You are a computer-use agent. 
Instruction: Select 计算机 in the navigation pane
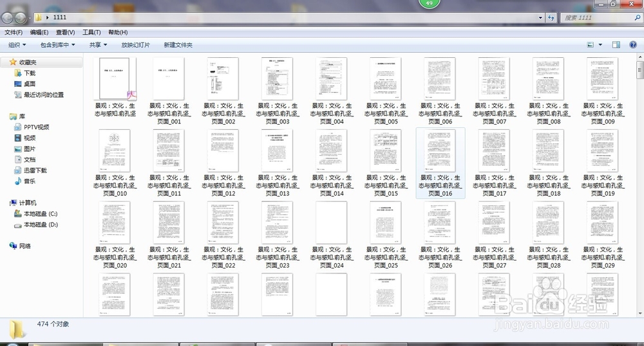28,203
